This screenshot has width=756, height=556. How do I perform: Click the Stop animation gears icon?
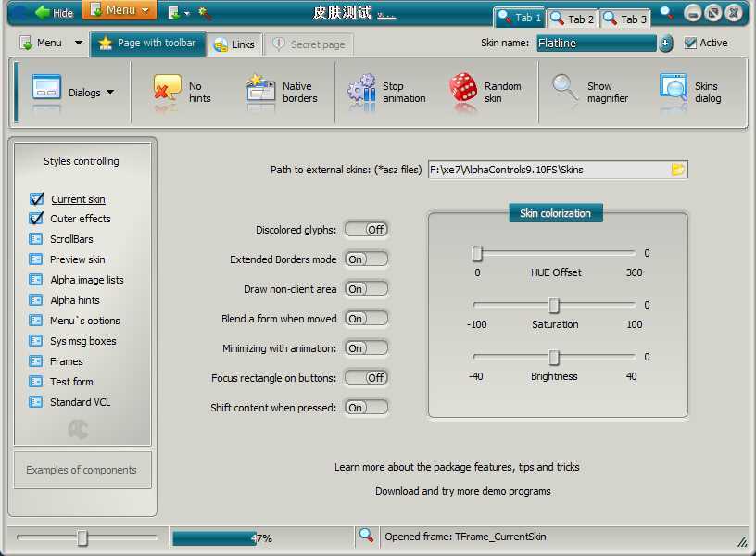[361, 91]
